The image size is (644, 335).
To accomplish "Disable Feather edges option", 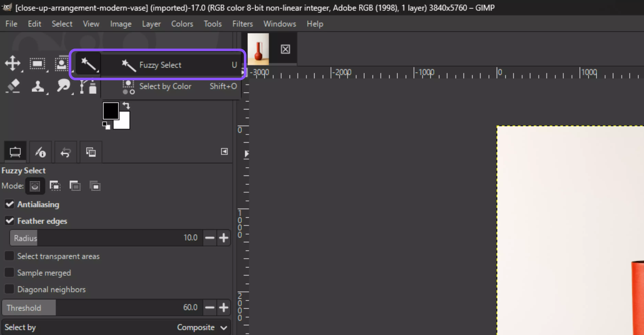I will 9,221.
